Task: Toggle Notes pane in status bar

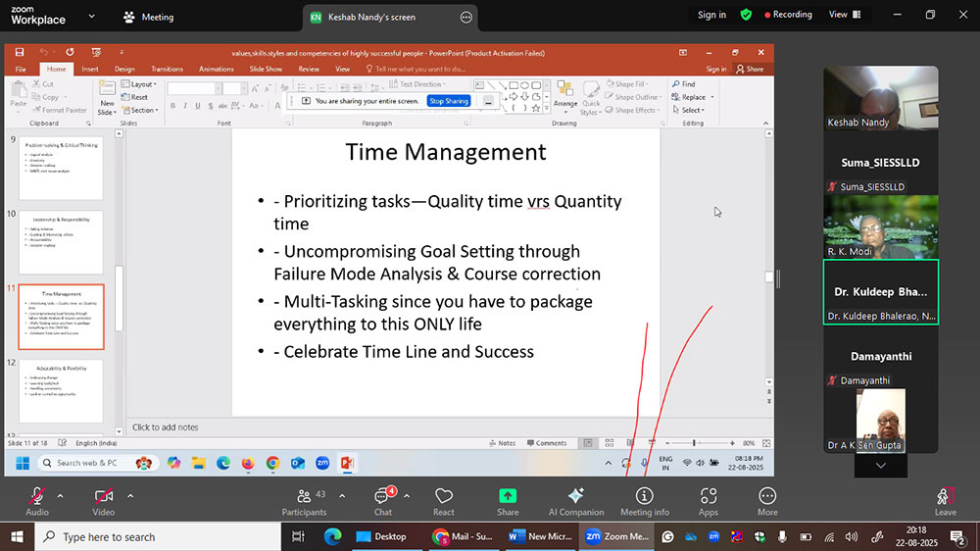Action: pos(503,443)
